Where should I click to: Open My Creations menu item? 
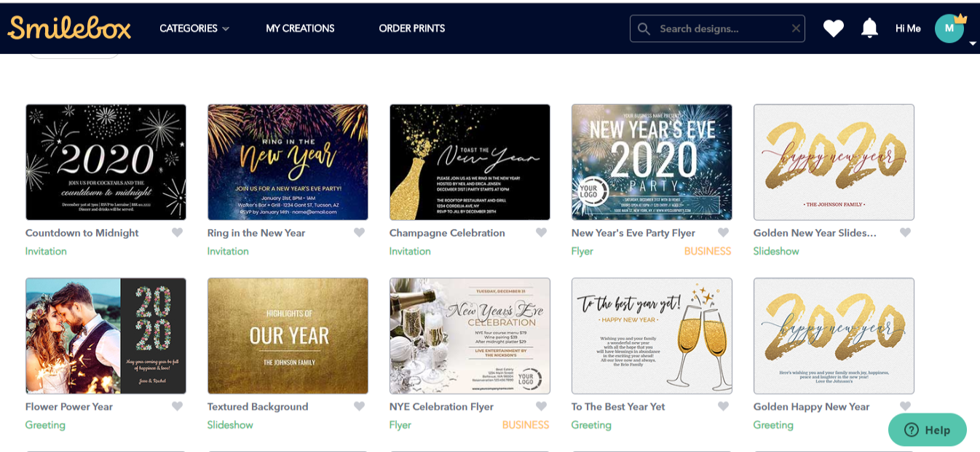coord(300,28)
